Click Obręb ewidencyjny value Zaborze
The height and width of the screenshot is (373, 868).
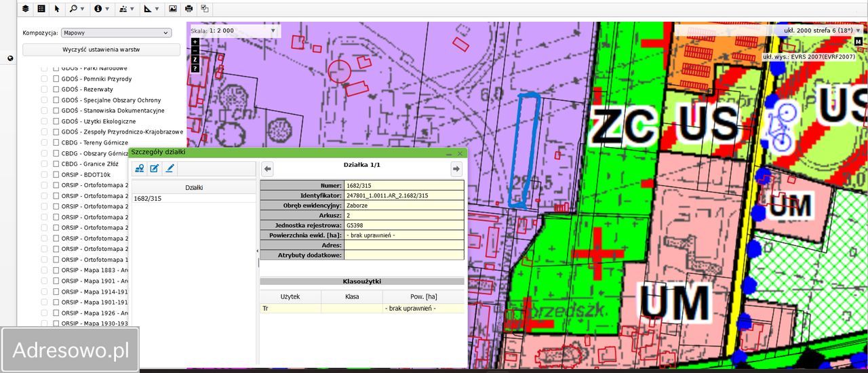point(357,205)
